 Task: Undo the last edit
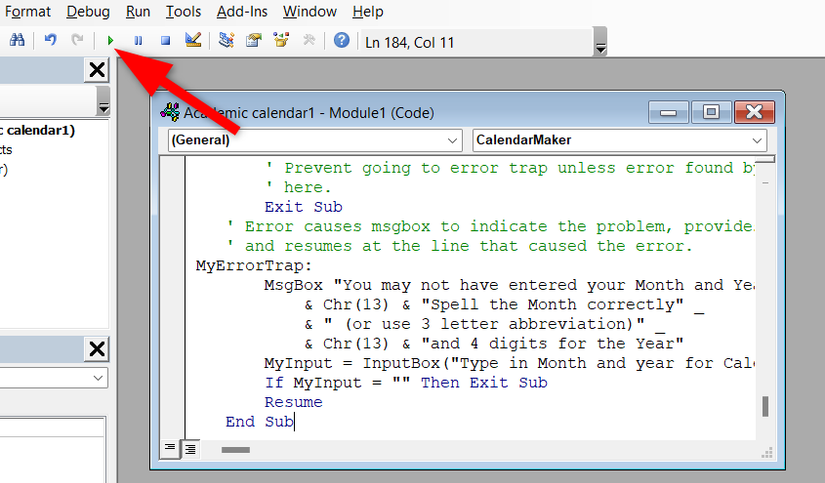click(51, 40)
